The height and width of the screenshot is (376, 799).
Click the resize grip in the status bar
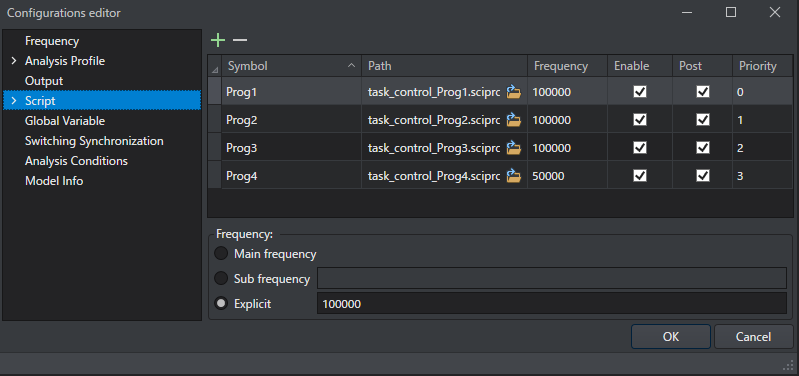point(789,365)
